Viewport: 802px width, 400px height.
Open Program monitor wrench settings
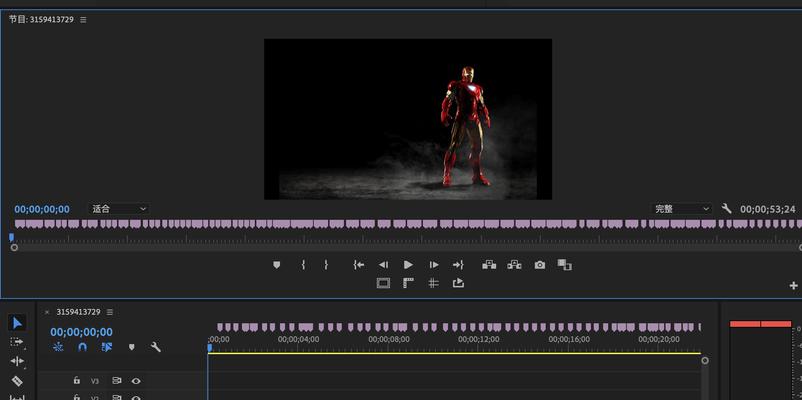tap(726, 209)
